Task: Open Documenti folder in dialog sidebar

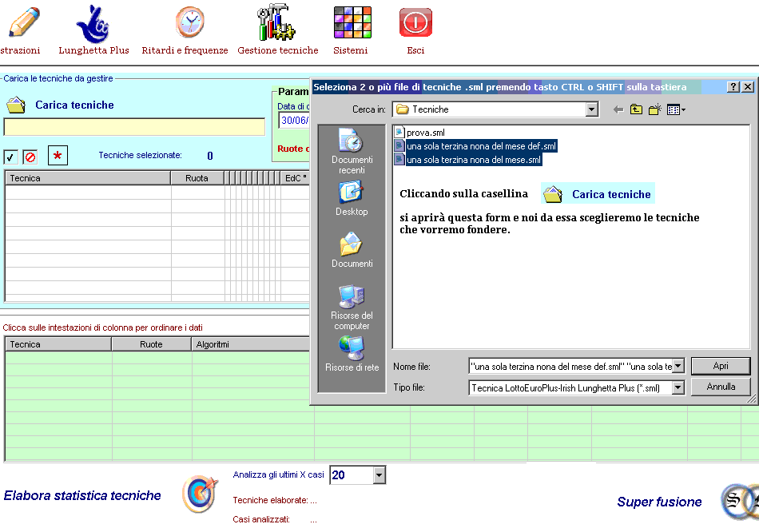Action: [352, 250]
